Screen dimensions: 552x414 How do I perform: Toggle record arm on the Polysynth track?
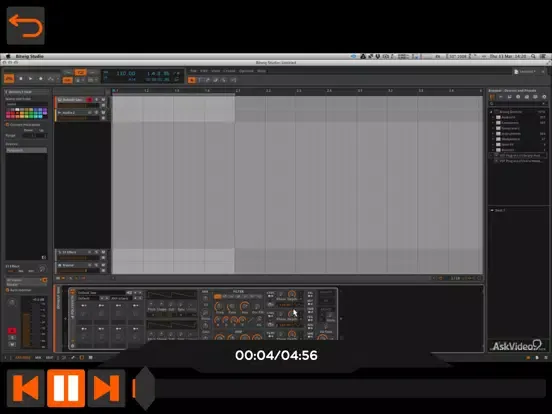pos(89,100)
